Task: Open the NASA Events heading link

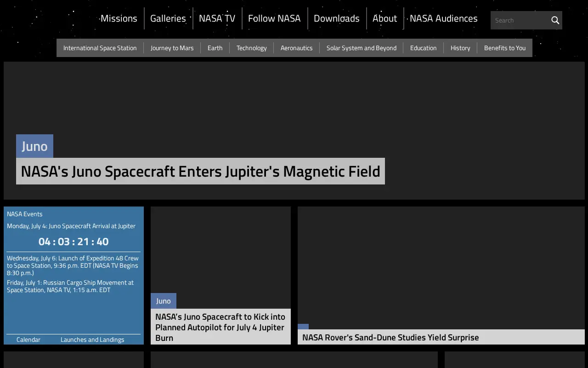Action: 25,214
